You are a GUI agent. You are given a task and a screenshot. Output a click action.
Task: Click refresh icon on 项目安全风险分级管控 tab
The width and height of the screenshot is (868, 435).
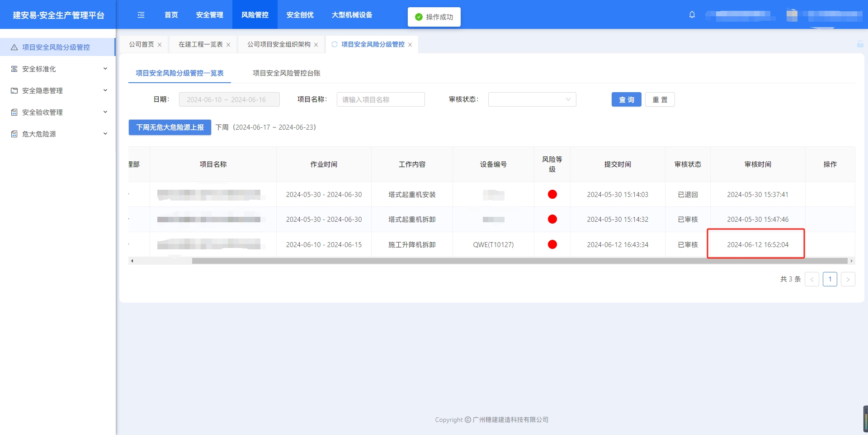tap(335, 44)
